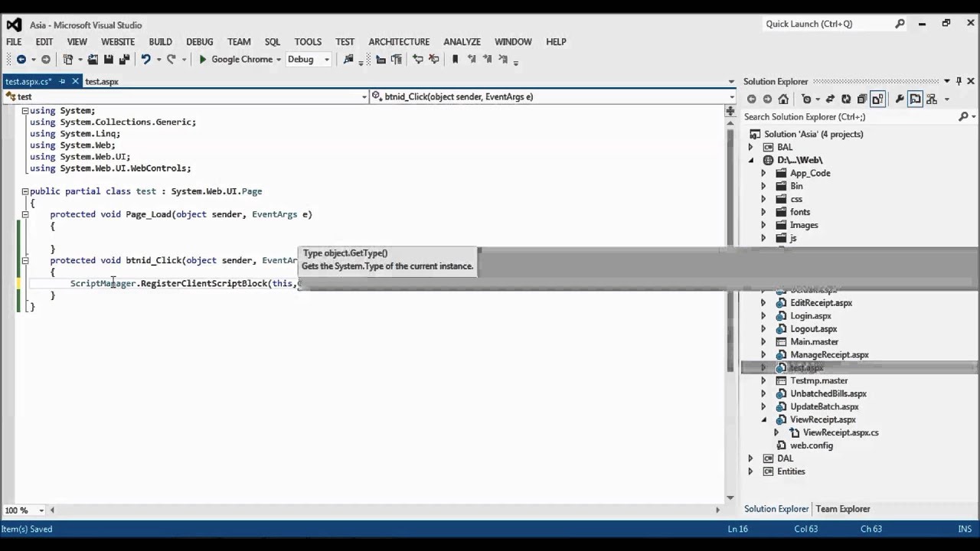
Task: Click the Quick Launch search magnifier icon
Action: pyautogui.click(x=900, y=24)
